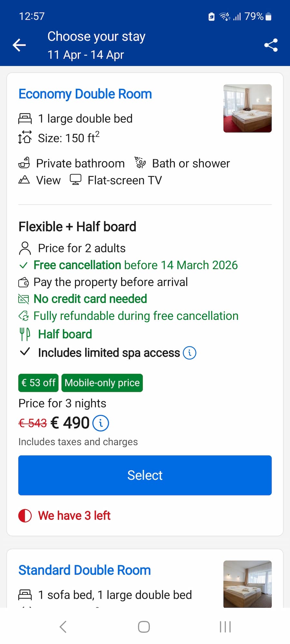The height and width of the screenshot is (644, 290).
Task: Tap the person icon beside Price for 2 adults
Action: coord(25,248)
